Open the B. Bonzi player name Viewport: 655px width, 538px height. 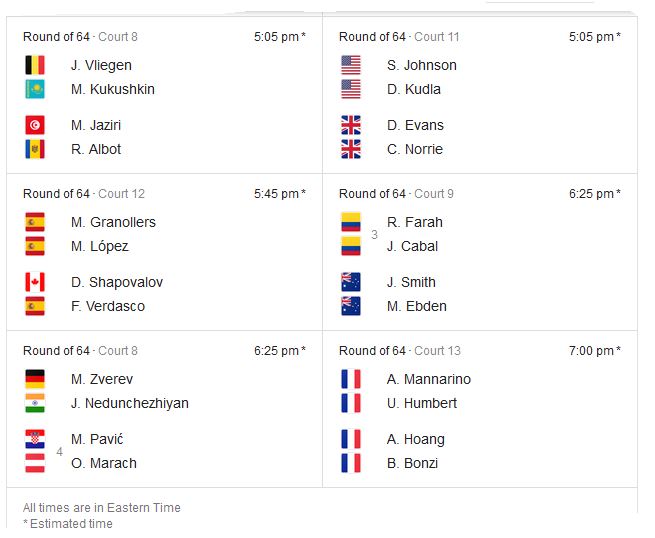click(412, 463)
